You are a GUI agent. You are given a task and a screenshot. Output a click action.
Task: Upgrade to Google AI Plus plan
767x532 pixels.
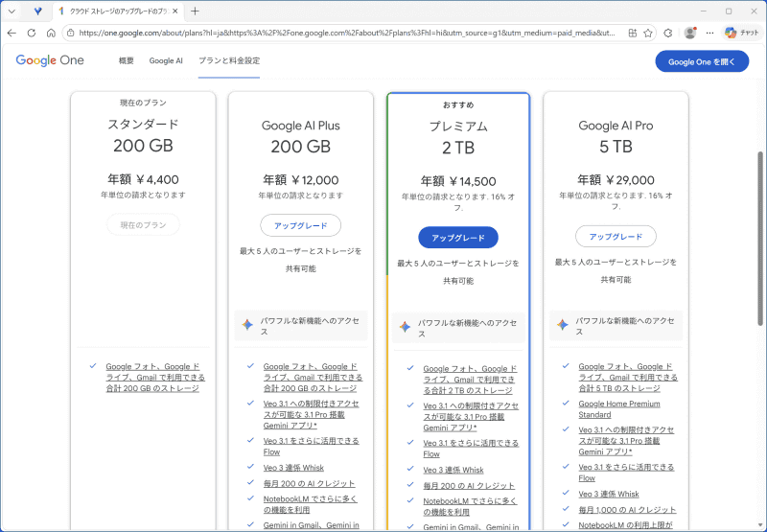300,225
